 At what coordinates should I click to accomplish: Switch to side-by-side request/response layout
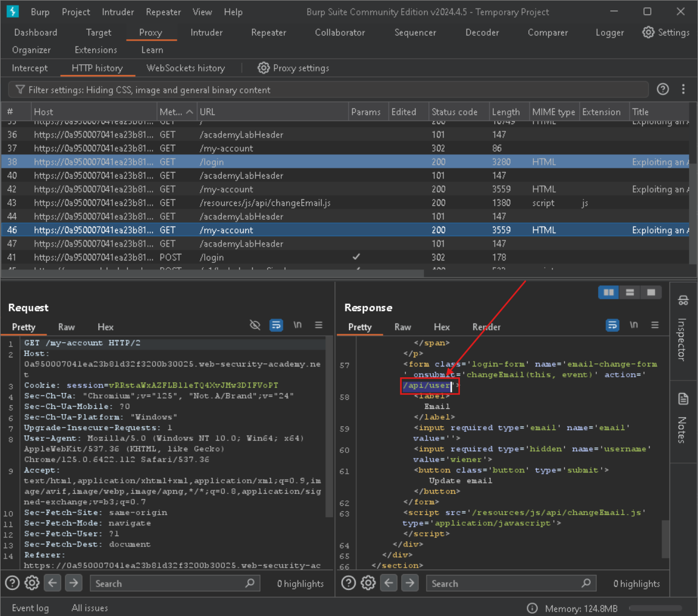coord(608,293)
